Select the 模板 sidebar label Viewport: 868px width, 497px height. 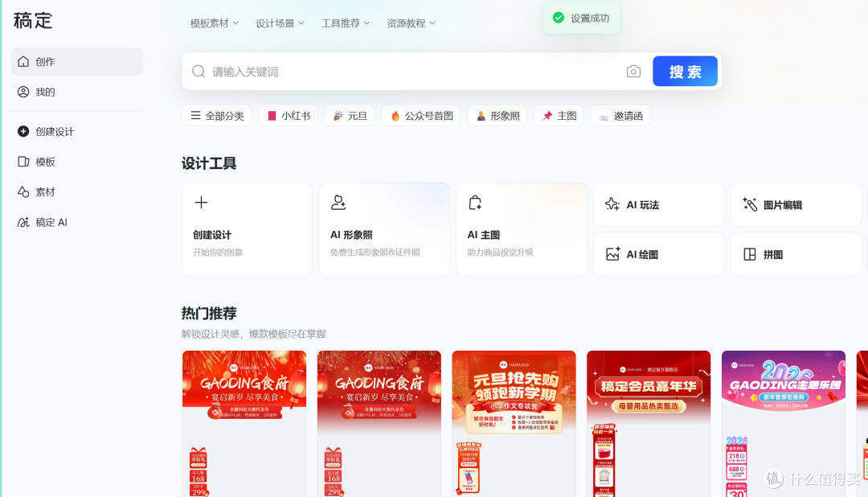(45, 162)
